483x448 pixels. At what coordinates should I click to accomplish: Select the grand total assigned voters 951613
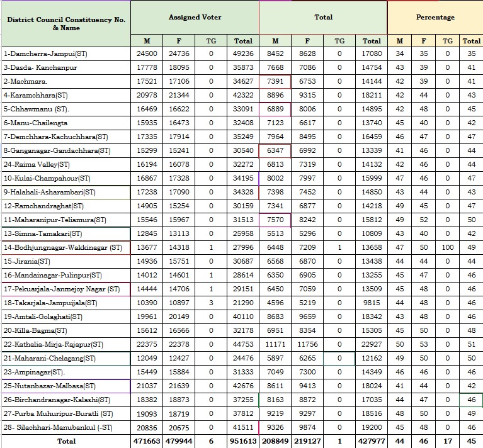tap(243, 441)
